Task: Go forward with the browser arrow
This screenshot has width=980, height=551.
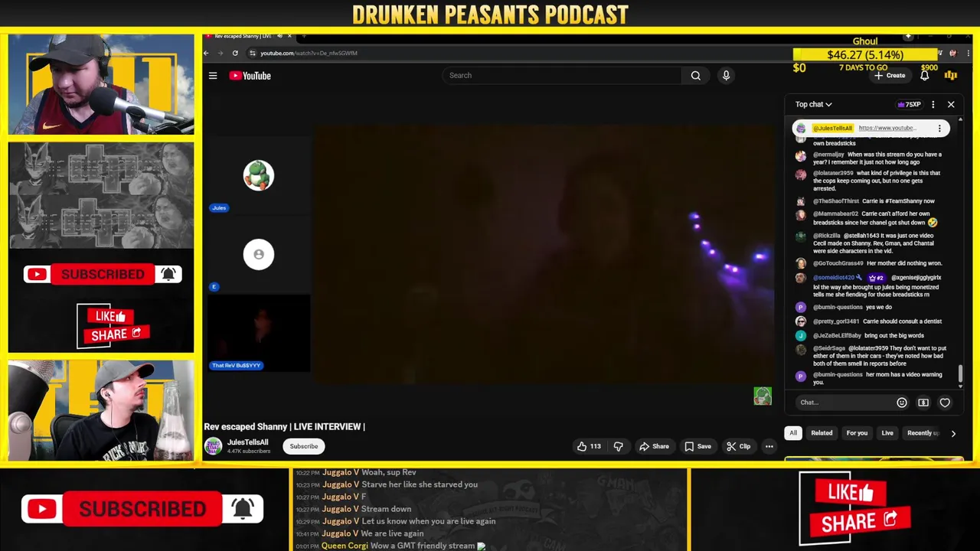Action: click(x=220, y=53)
